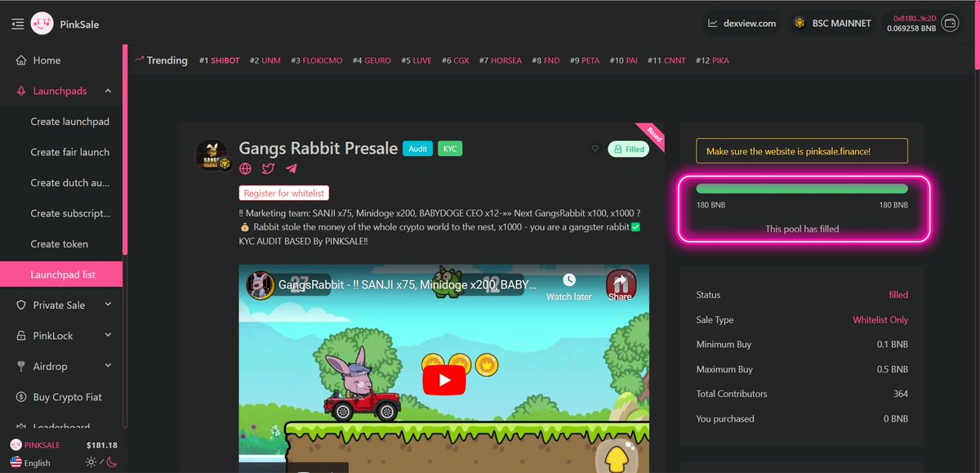
Task: Open the #1 SHIBOT trending link
Action: click(x=219, y=60)
